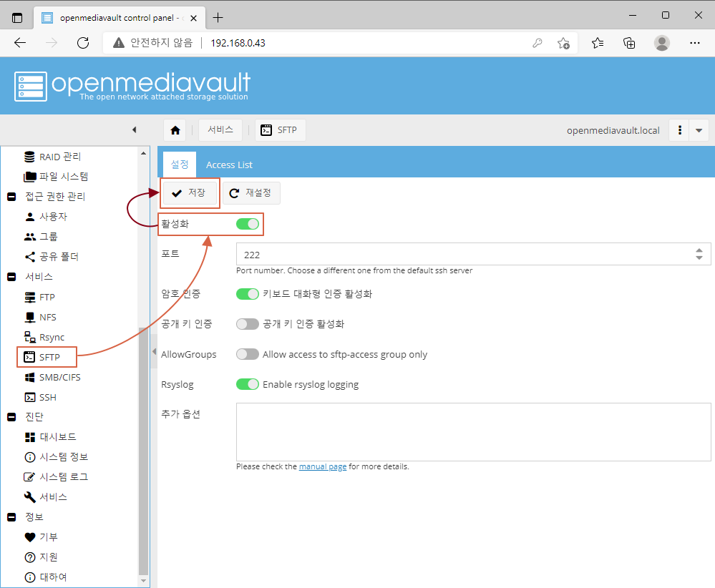Open RAID 관리 in the sidebar

tap(52, 157)
